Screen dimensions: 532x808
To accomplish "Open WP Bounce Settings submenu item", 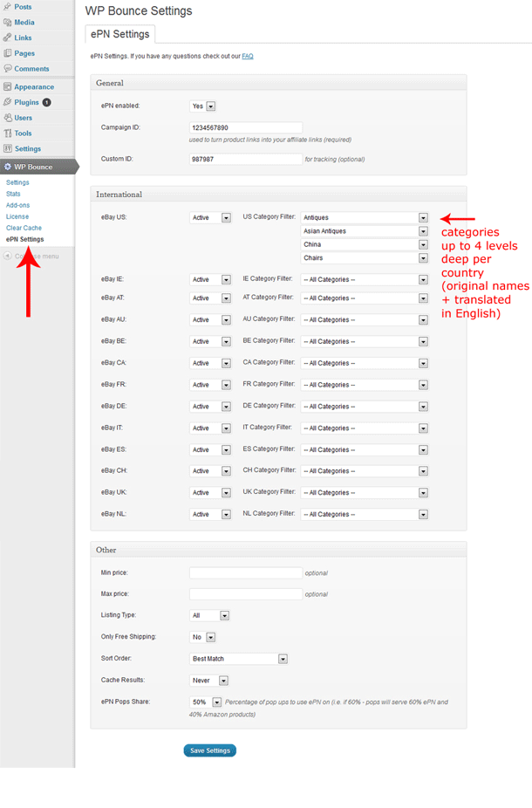I will click(17, 182).
